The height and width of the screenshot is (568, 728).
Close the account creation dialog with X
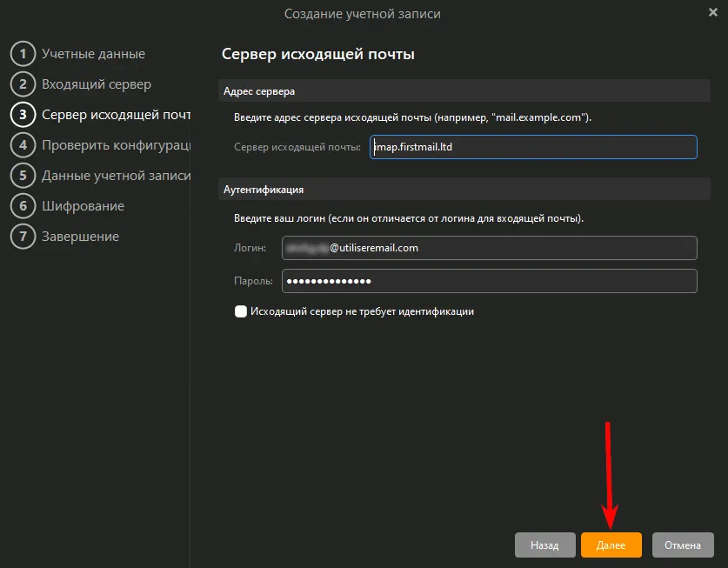coord(713,12)
